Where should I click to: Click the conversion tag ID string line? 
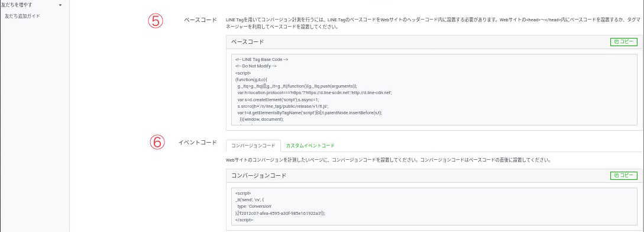click(280, 213)
